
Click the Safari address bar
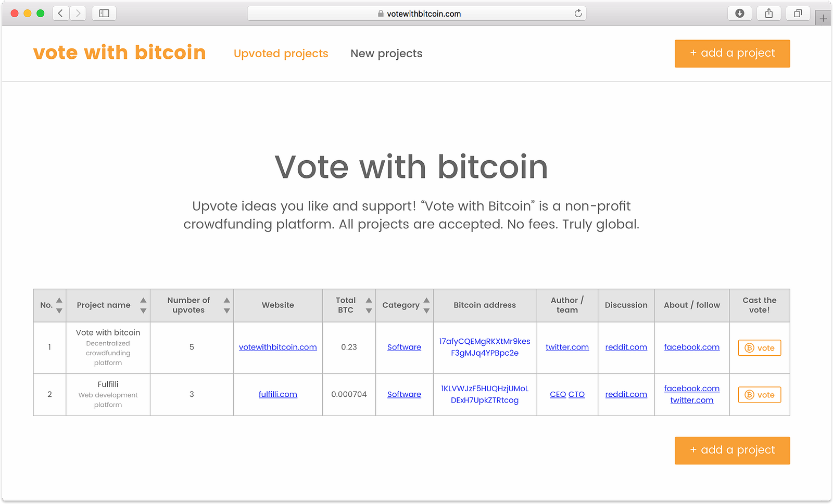pyautogui.click(x=416, y=14)
